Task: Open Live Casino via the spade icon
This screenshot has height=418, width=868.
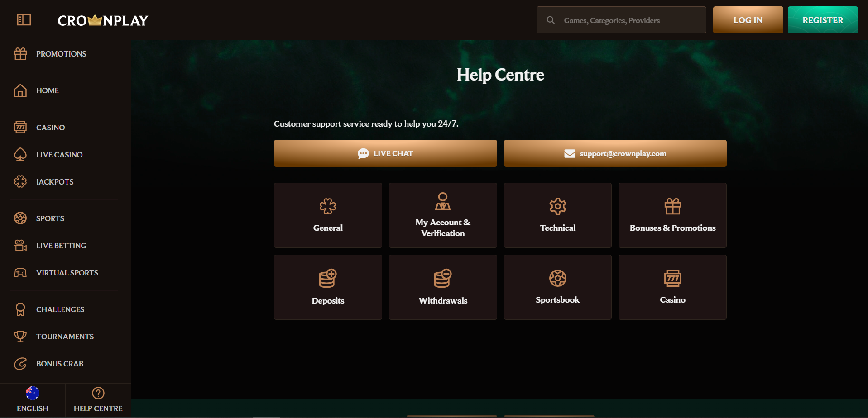Action: pos(20,154)
